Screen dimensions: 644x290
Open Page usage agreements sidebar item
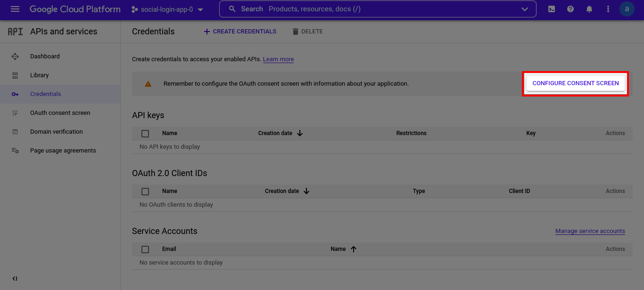pyautogui.click(x=60, y=151)
